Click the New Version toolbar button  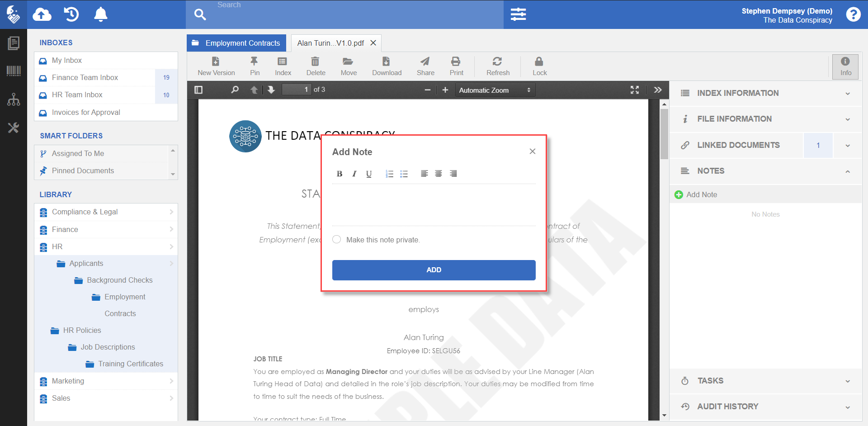pyautogui.click(x=216, y=66)
